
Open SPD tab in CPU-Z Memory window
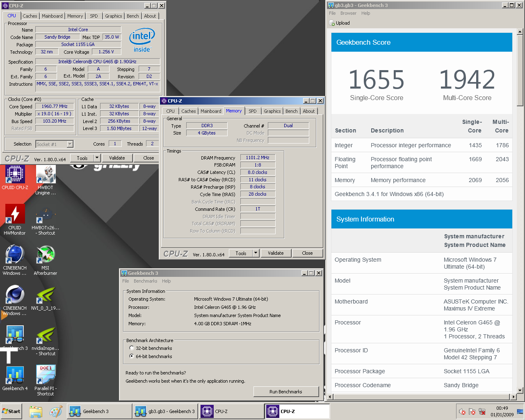point(253,111)
